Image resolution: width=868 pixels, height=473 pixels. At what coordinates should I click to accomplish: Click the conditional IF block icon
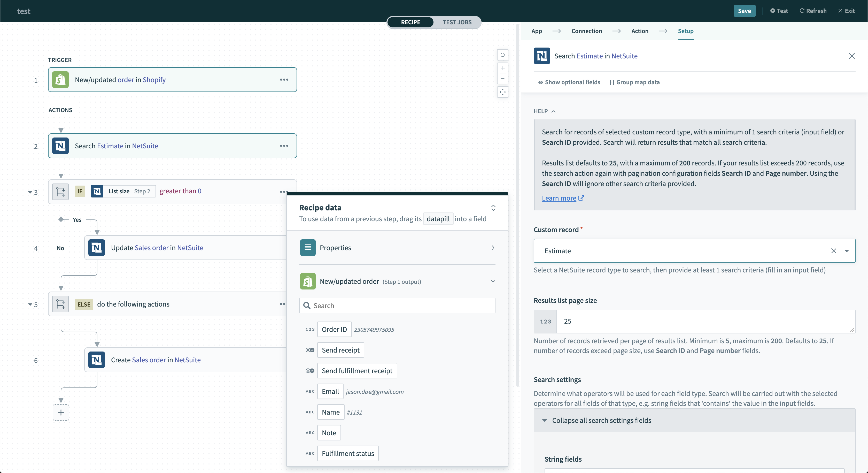[60, 192]
